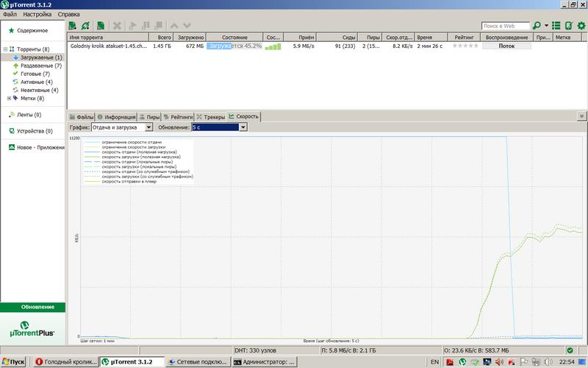Switch to the Информация tab
This screenshot has width=588, height=368.
coord(116,117)
